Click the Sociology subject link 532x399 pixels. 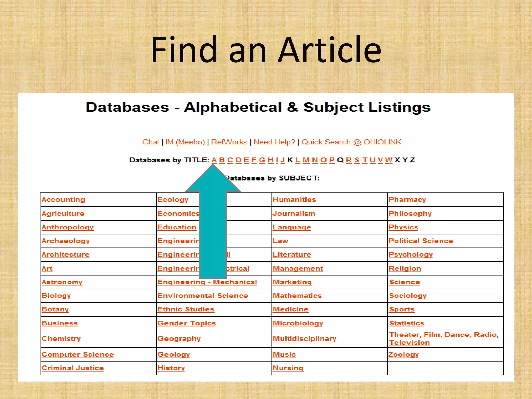[x=408, y=296]
